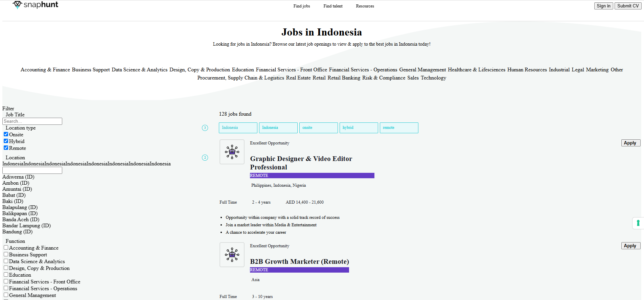Select General Management category link
This screenshot has height=300, width=644.
[x=423, y=70]
